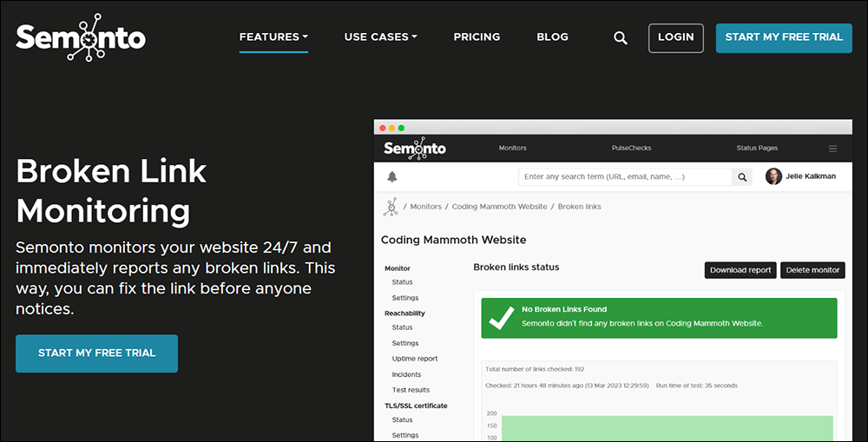868x442 pixels.
Task: Click Delete monitor button
Action: [x=812, y=270]
